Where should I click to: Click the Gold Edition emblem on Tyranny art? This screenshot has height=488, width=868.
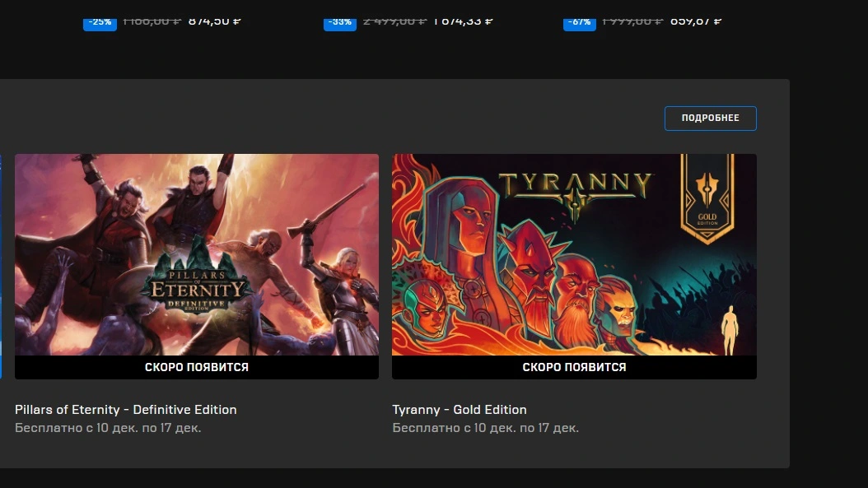pos(707,198)
